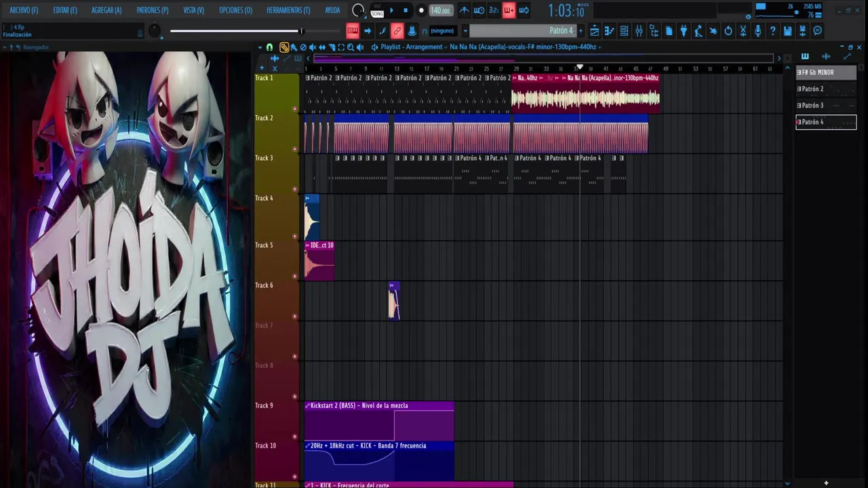Click the microphone one-click recording icon
Image resolution: width=868 pixels, height=488 pixels.
coord(758,30)
